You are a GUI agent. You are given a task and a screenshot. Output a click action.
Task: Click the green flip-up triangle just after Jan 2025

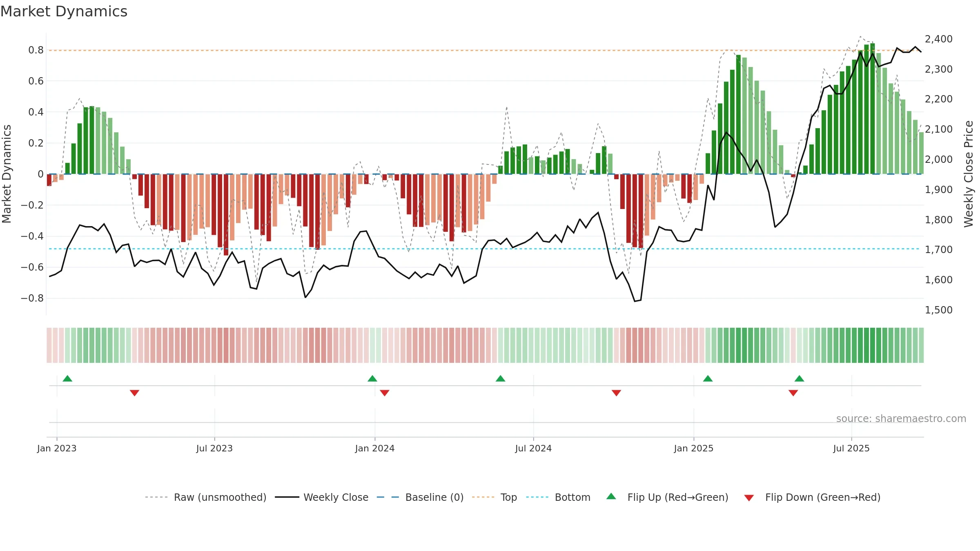click(x=708, y=378)
